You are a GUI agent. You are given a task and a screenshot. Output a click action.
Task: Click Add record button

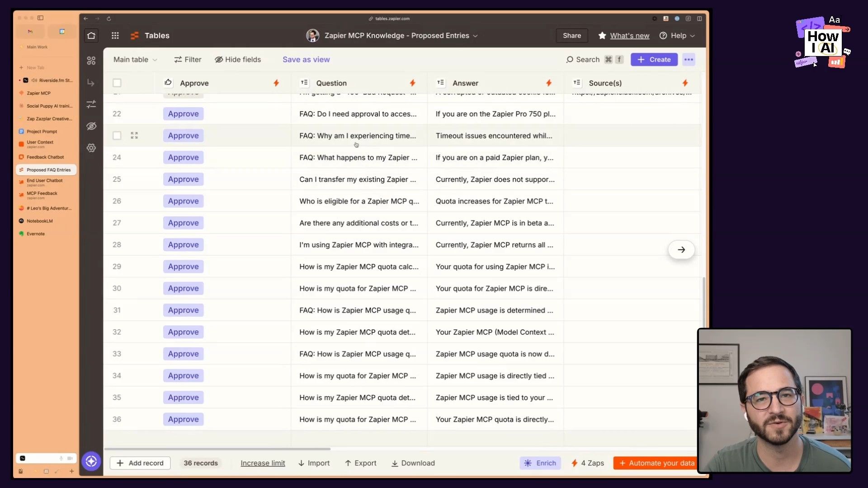(140, 463)
